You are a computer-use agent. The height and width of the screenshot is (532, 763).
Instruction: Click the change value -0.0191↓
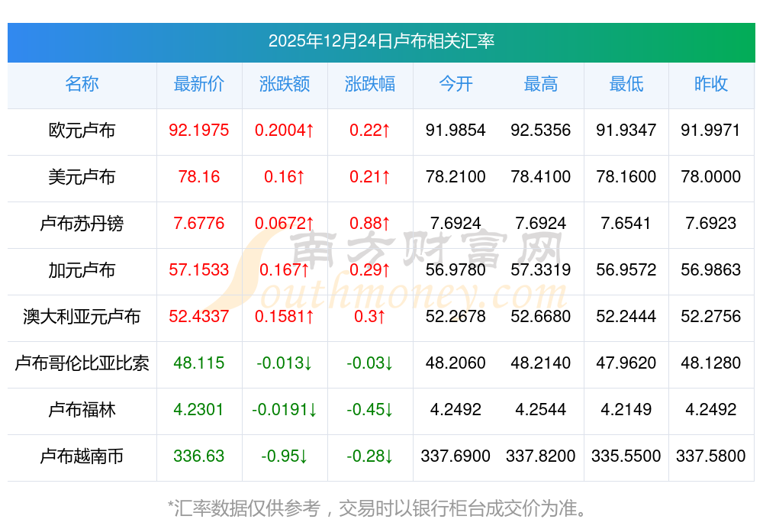(285, 409)
